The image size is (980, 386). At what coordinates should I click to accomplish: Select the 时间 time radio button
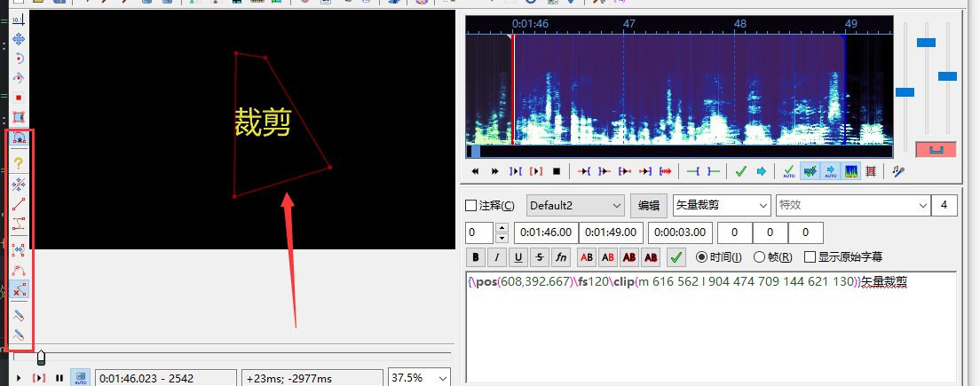point(702,257)
